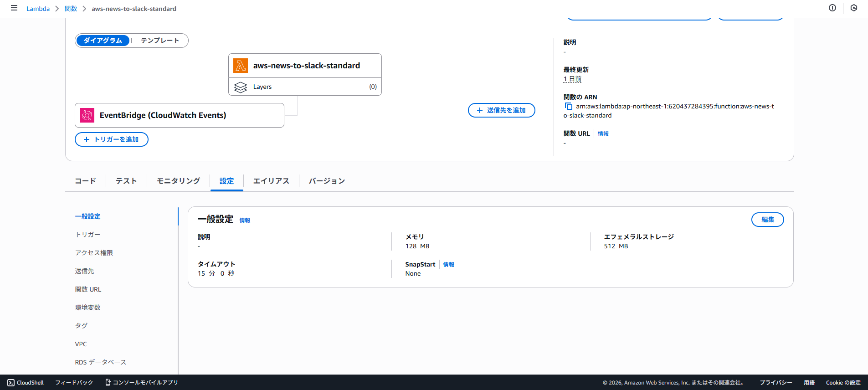Open CloudShell from the footer
This screenshot has width=868, height=390.
[26, 383]
